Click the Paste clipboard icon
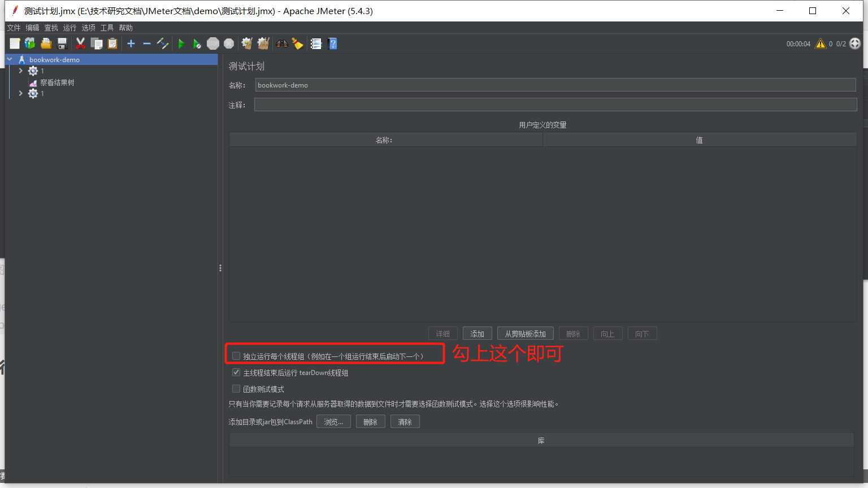Viewport: 868px width, 488px height. pos(112,43)
